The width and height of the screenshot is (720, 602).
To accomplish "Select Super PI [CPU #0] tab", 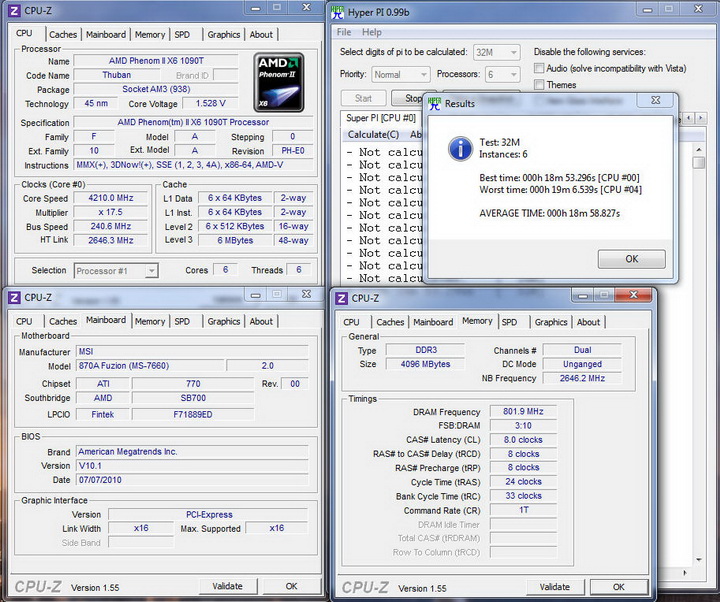I will (x=381, y=118).
